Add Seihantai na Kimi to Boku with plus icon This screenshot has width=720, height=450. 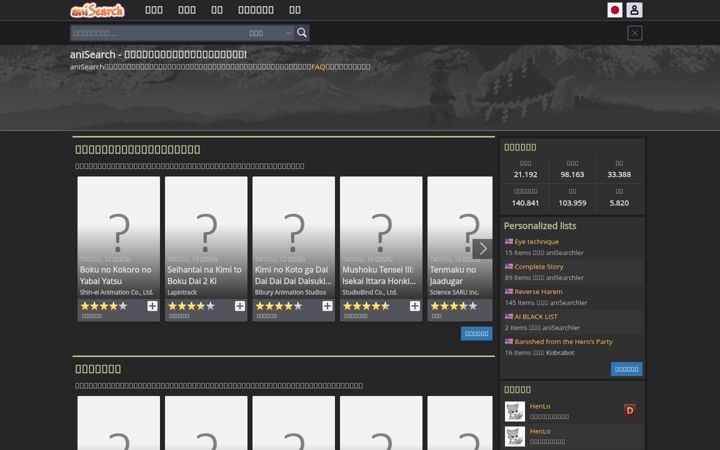[x=240, y=306]
